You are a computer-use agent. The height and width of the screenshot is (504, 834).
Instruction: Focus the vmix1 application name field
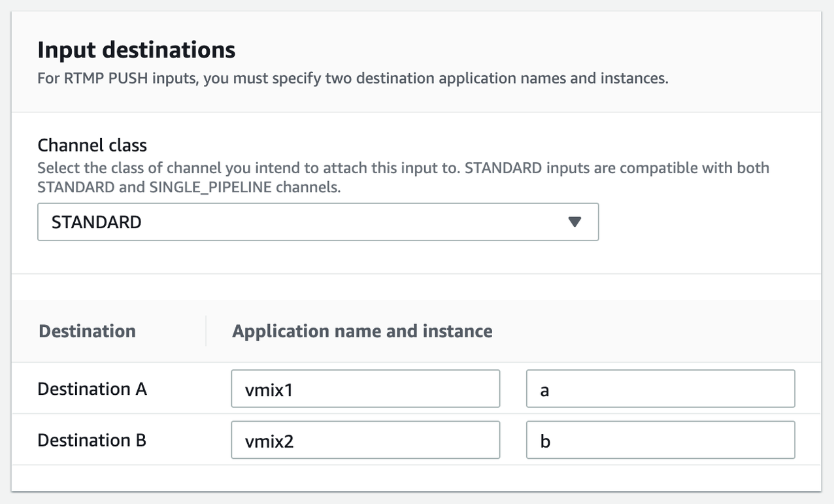[x=365, y=389]
